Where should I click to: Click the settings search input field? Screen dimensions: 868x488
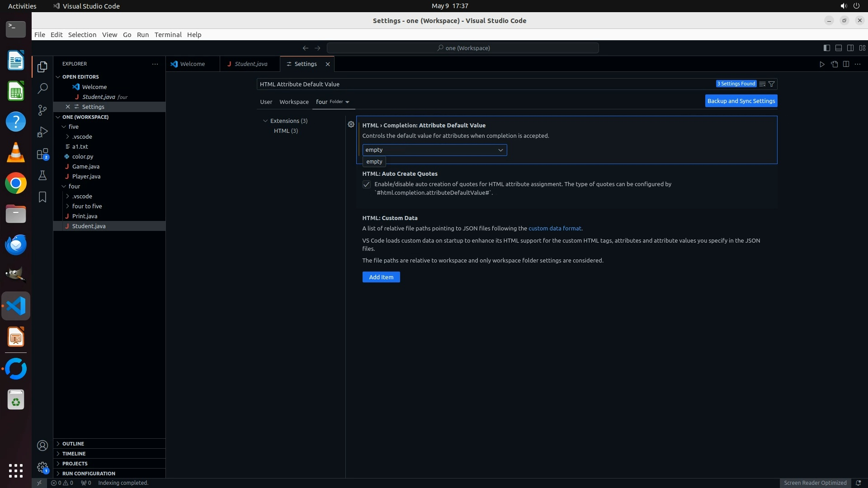click(484, 84)
